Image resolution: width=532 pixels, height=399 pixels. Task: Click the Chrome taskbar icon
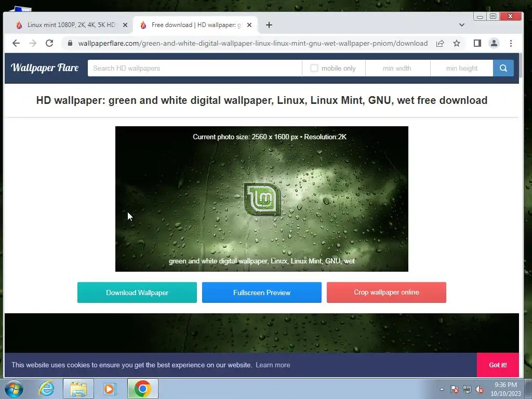tap(143, 389)
